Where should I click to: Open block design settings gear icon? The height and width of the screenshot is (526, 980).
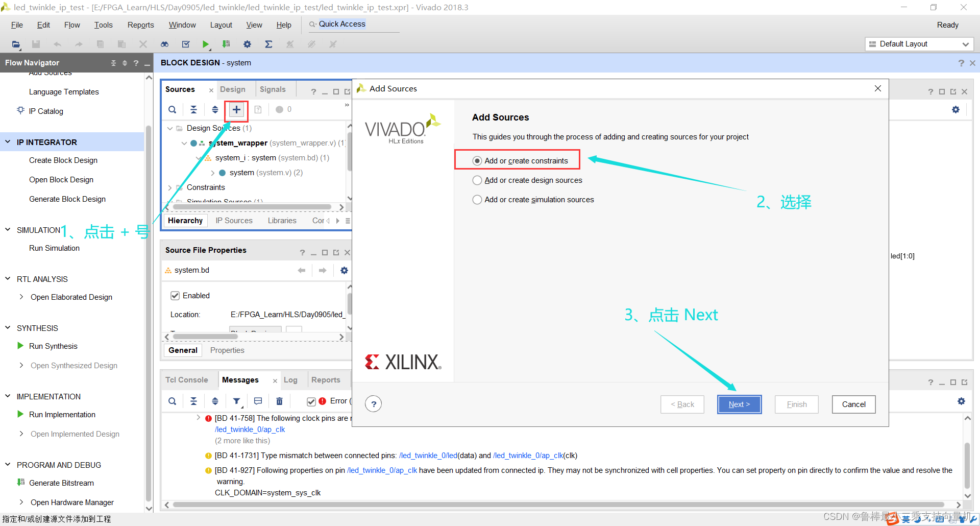(x=955, y=109)
